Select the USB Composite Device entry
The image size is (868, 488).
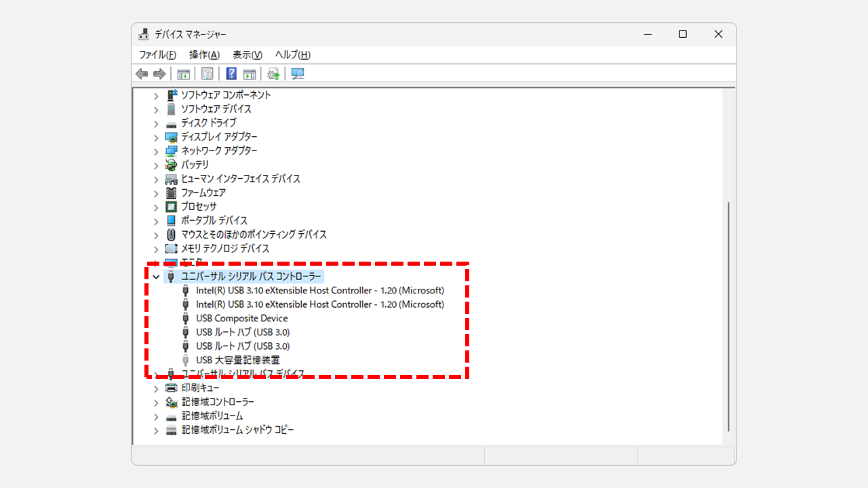point(241,318)
